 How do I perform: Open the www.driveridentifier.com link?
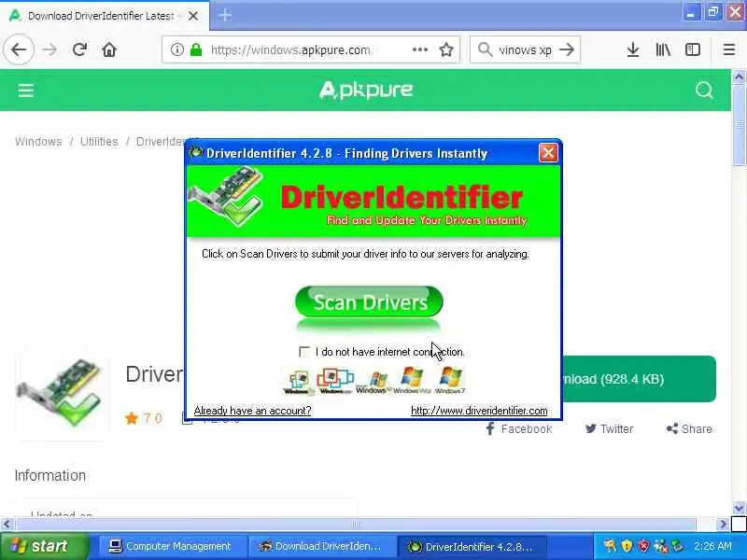tap(479, 411)
